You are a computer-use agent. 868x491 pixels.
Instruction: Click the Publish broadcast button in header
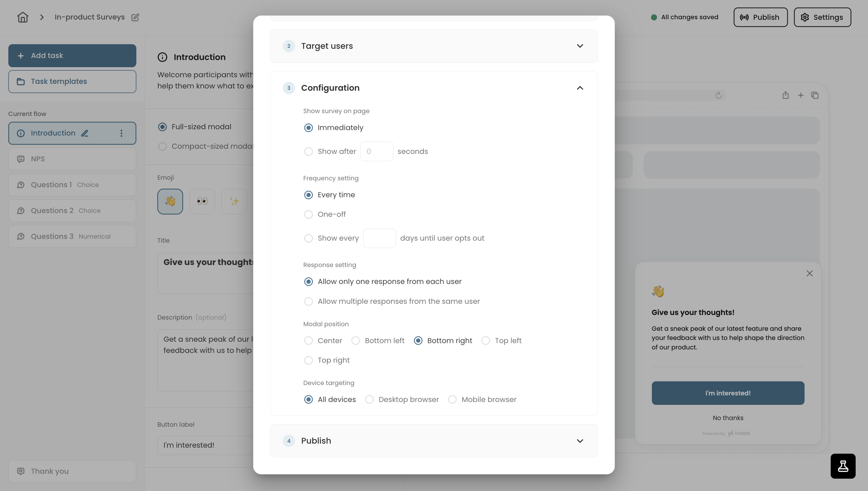pyautogui.click(x=760, y=17)
